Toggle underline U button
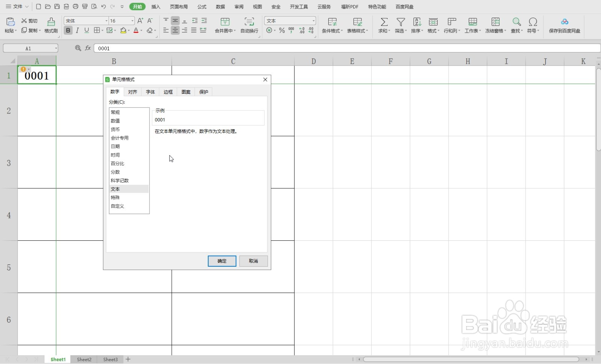Viewport: 601px width, 364px height. click(x=87, y=30)
